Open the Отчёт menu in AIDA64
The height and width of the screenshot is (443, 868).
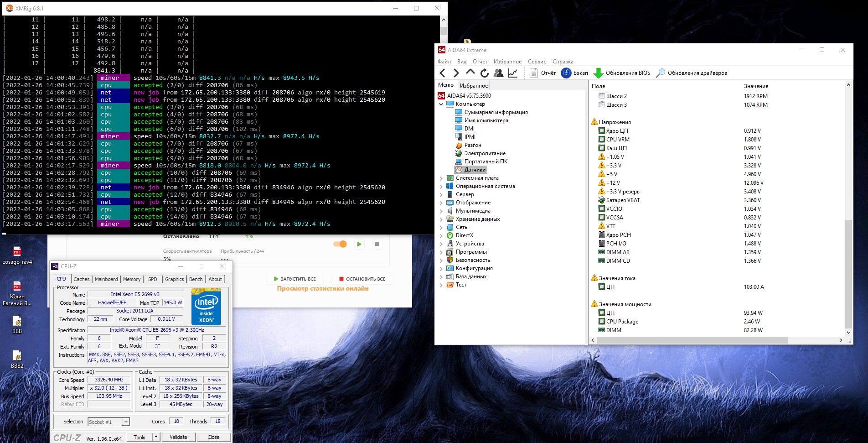480,62
